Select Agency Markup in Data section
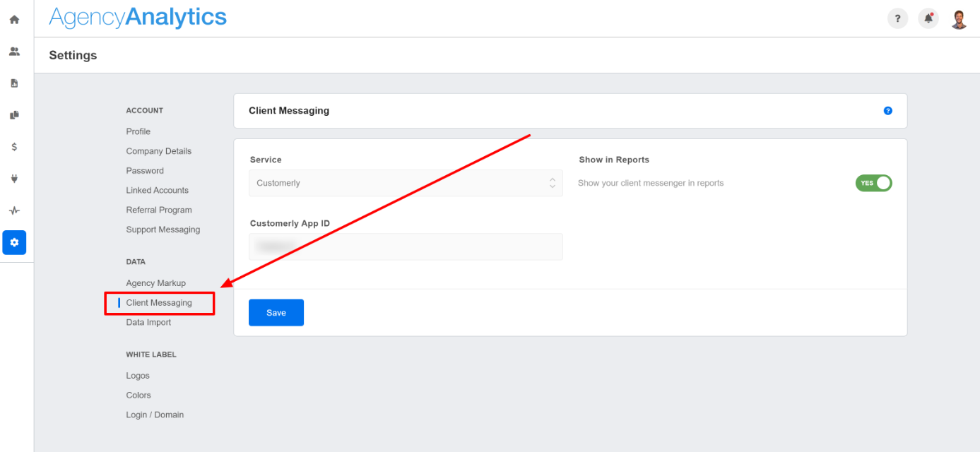 [x=155, y=283]
